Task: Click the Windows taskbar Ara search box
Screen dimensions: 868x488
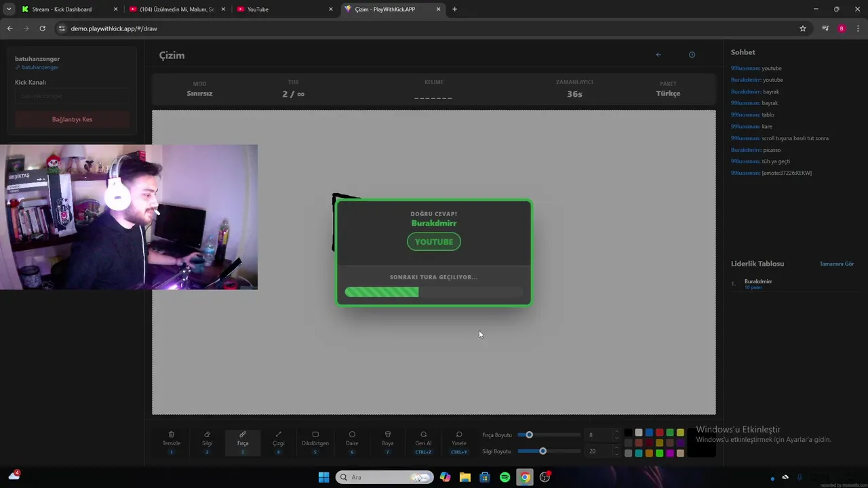Action: (384, 477)
